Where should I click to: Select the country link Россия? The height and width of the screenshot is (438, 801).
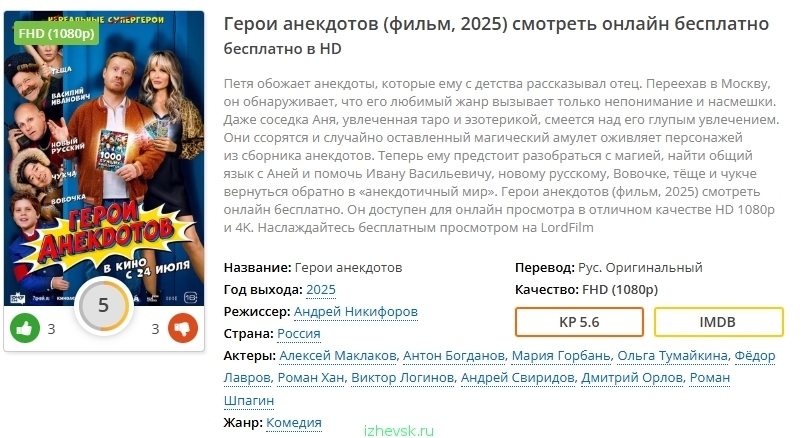pos(299,334)
